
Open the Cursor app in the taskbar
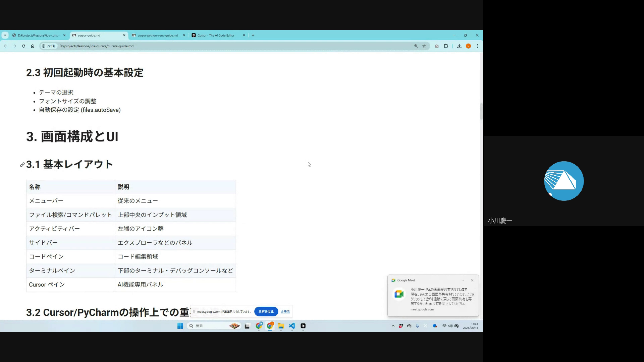pyautogui.click(x=303, y=326)
